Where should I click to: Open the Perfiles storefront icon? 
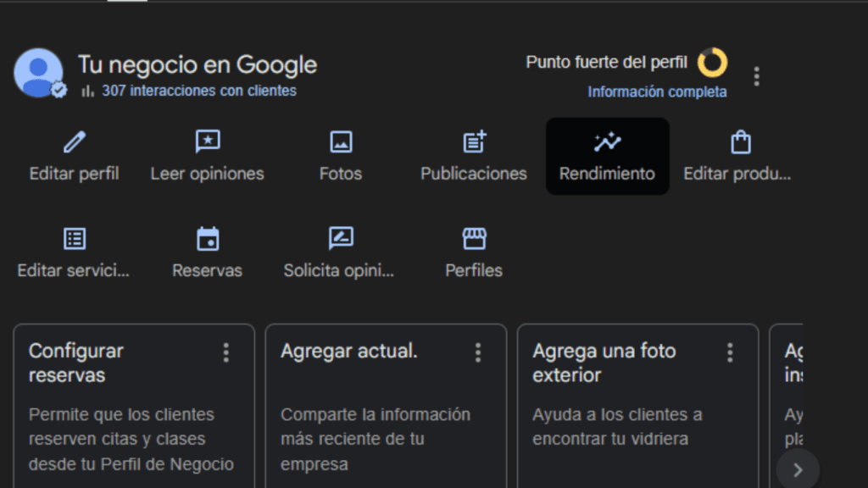click(475, 238)
